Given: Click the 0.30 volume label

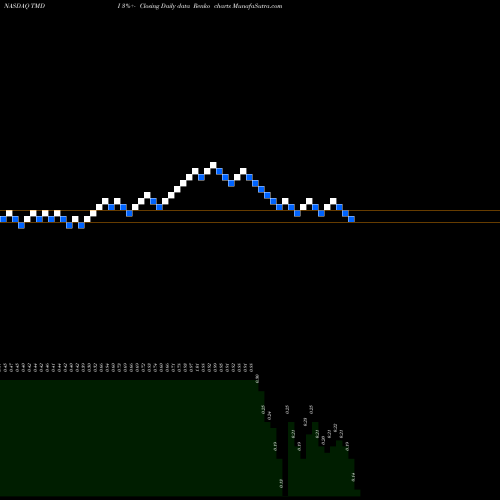Looking at the screenshot, I should point(257,379).
